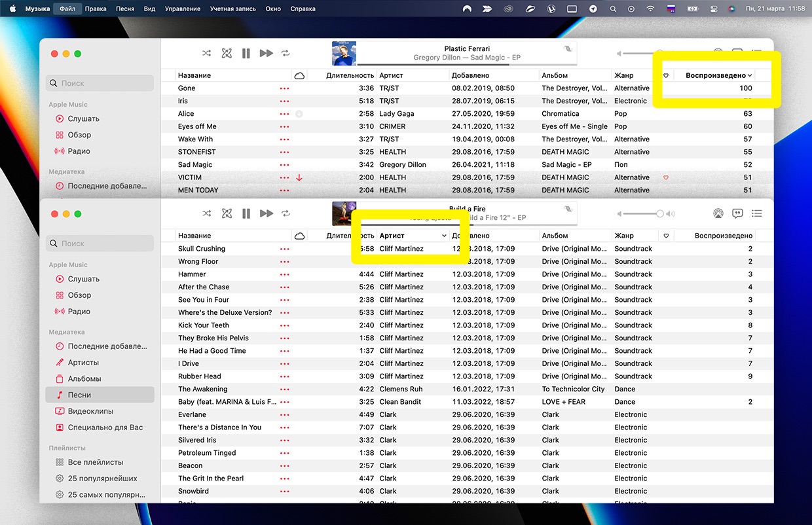Click the Поиск search field in lower window
This screenshot has width=812, height=525.
coord(100,244)
